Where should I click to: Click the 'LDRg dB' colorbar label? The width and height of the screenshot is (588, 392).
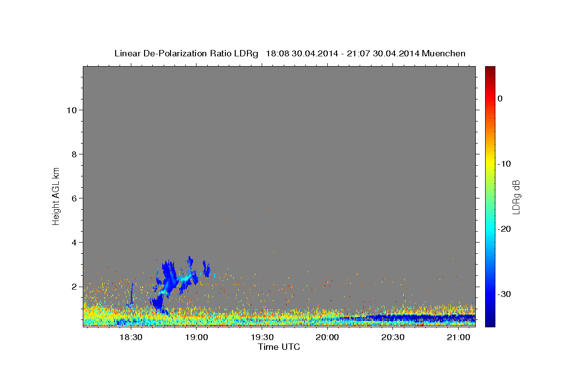pyautogui.click(x=515, y=197)
